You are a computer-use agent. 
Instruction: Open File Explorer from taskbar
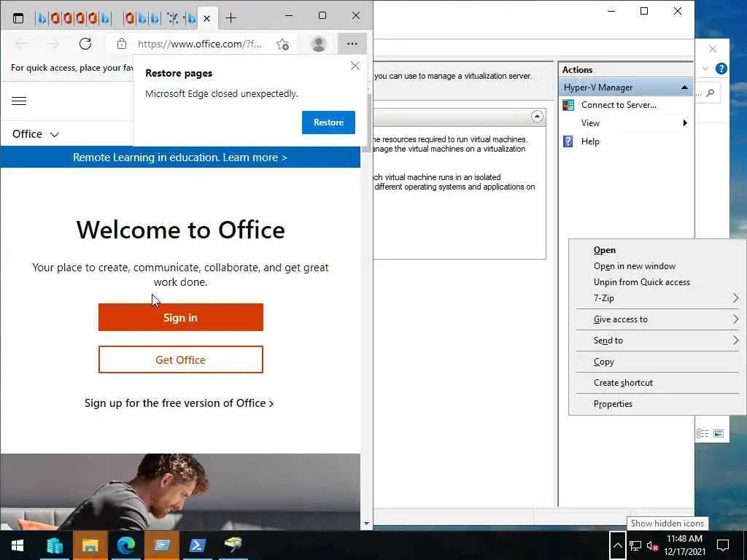[x=90, y=545]
